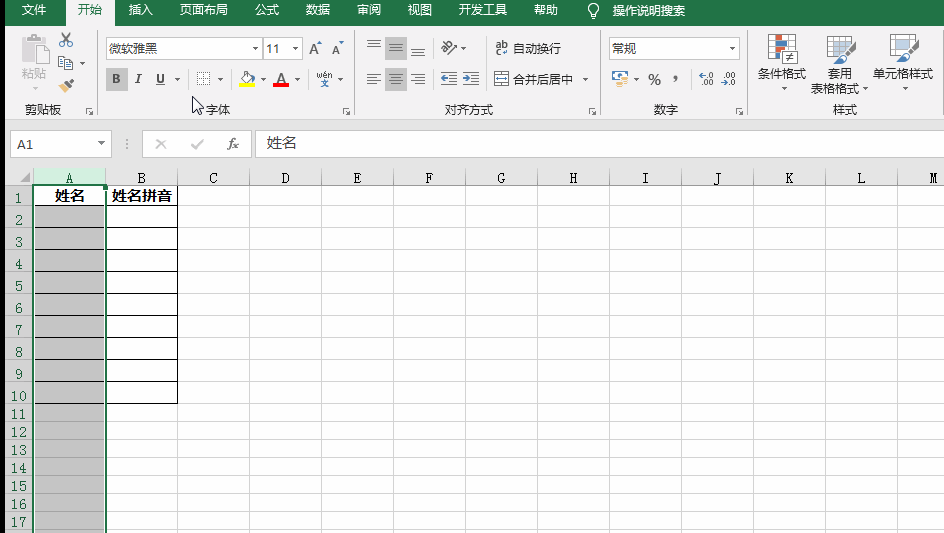Click the formula bar showing 姓名
This screenshot has height=533, width=944.
click(599, 143)
